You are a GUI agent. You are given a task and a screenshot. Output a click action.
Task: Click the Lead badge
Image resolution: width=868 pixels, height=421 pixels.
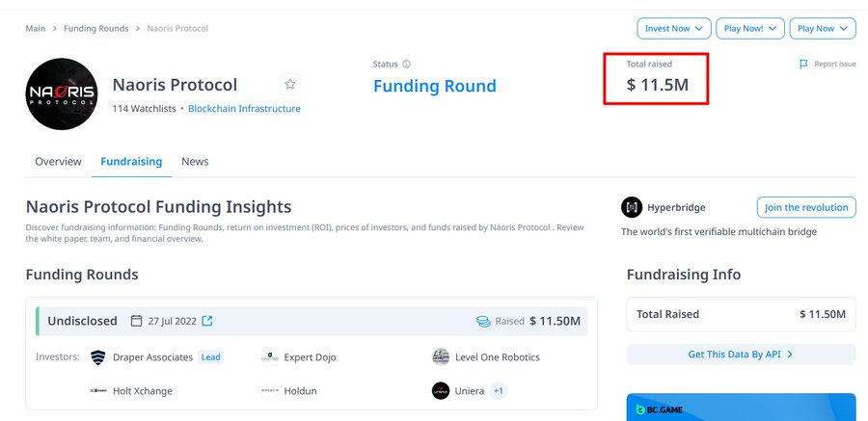point(211,357)
